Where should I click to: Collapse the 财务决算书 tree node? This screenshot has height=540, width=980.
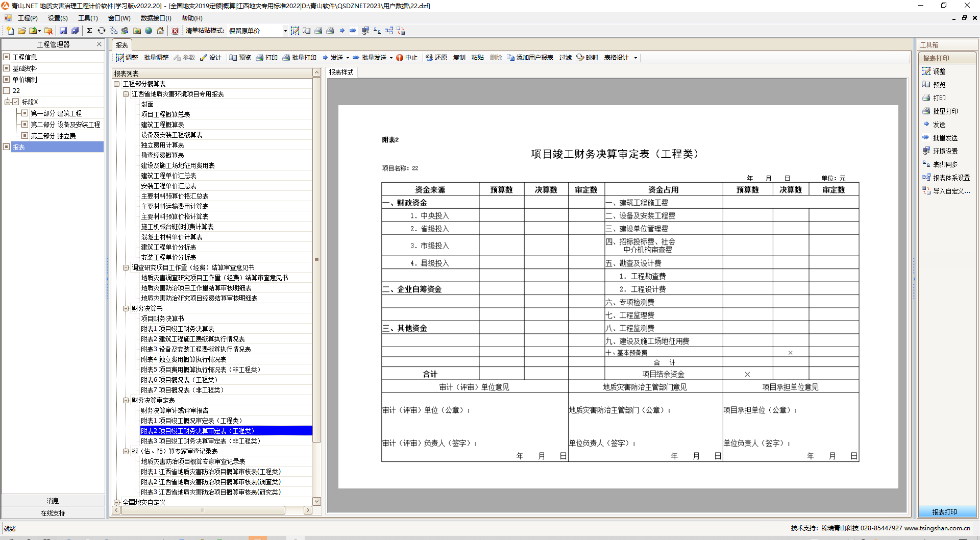coord(126,308)
